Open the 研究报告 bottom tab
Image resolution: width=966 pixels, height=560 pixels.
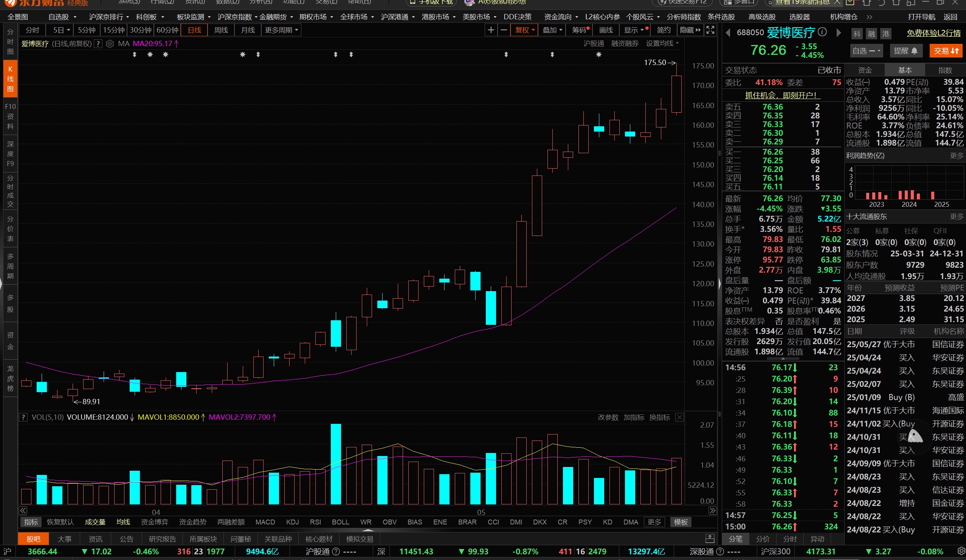(163, 539)
